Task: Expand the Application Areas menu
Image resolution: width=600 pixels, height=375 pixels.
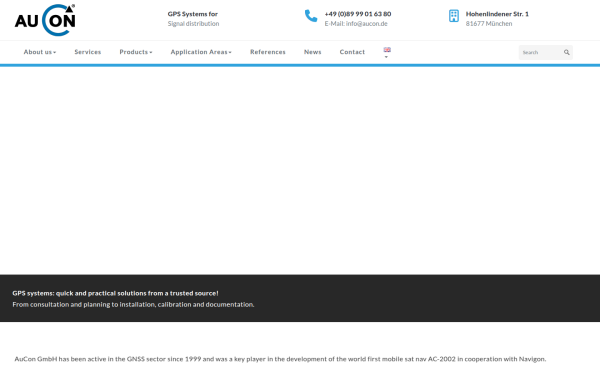Action: click(x=201, y=52)
